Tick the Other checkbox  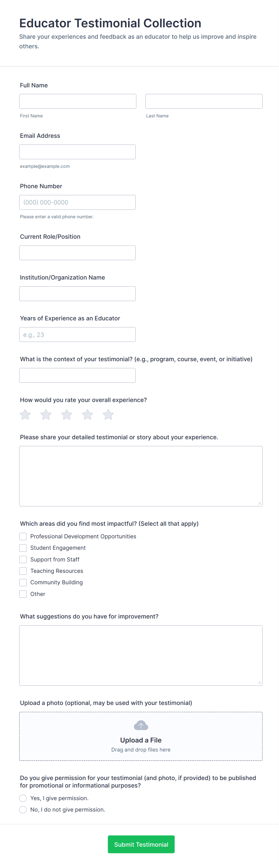point(23,594)
